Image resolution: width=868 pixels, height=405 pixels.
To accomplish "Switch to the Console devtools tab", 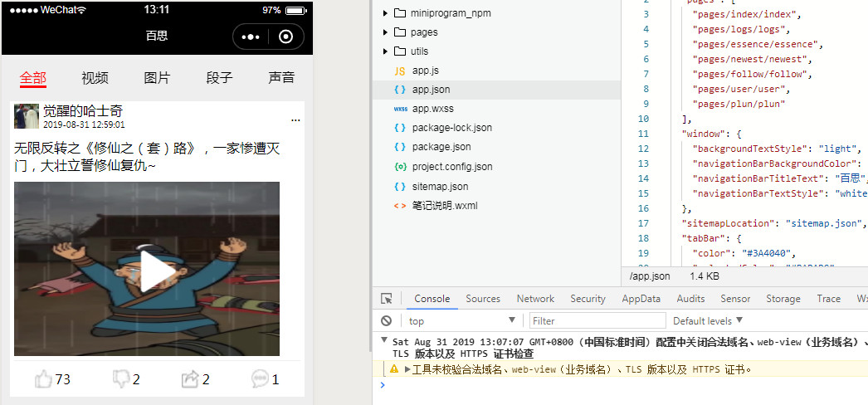I will pyautogui.click(x=432, y=299).
